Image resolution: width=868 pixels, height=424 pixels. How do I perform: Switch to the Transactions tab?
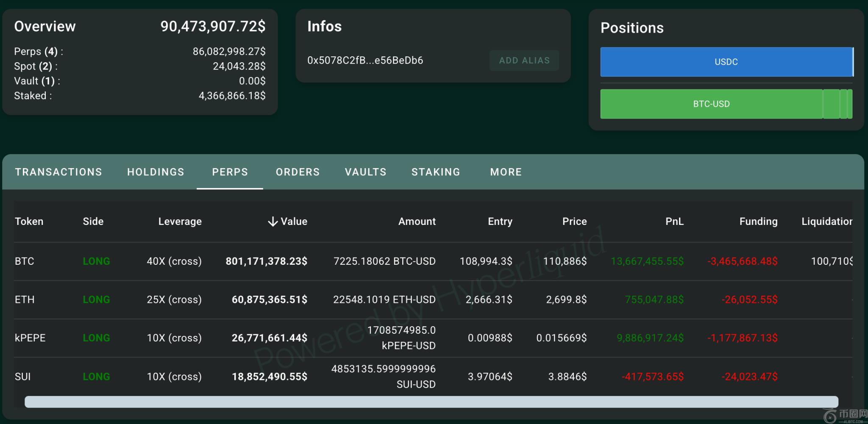(x=58, y=172)
